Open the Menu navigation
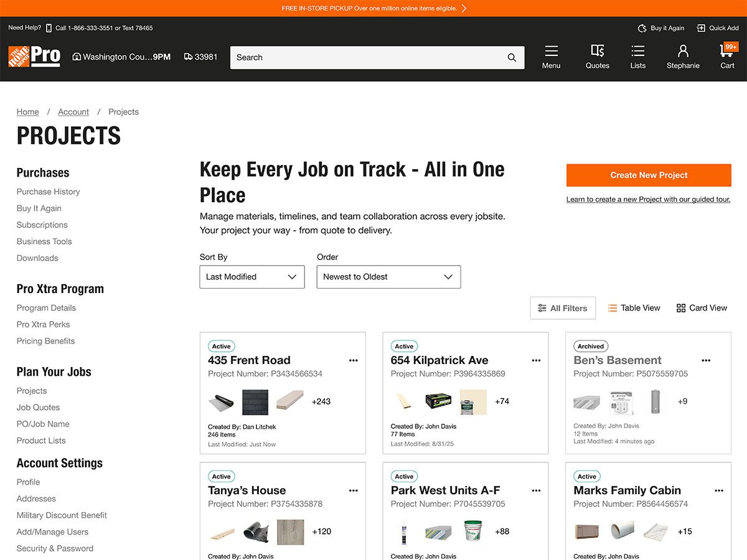Viewport: 747px width, 560px height. (551, 56)
